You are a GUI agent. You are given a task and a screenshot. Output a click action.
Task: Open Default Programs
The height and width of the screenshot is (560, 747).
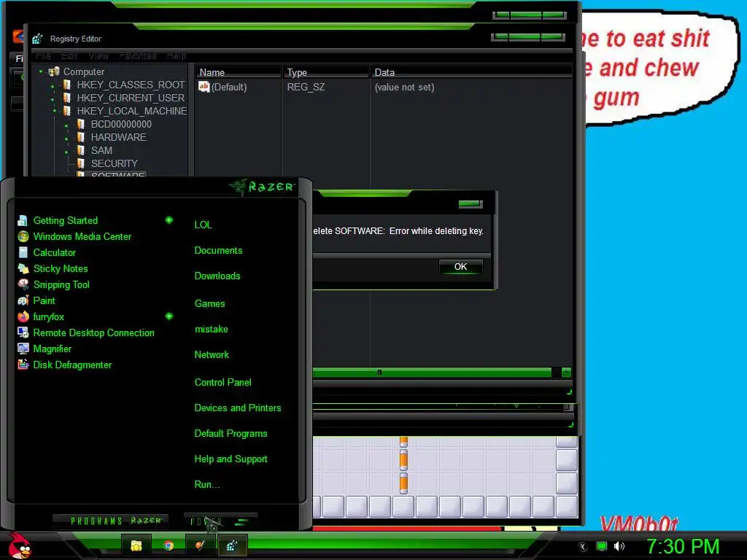point(231,434)
